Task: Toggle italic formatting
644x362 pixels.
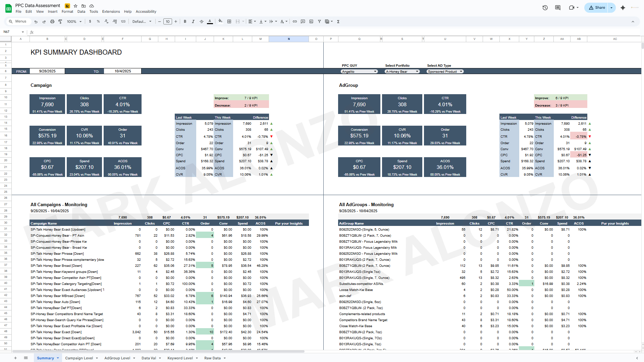Action: coord(193,21)
